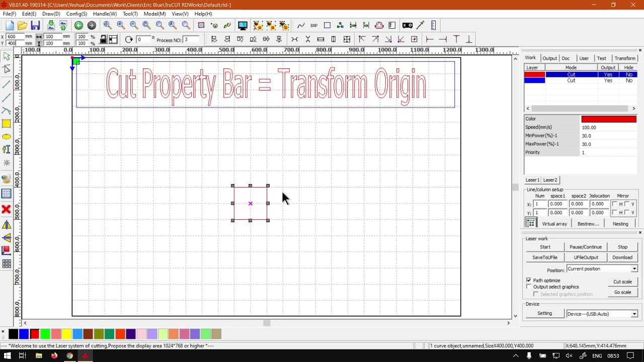Screen dimensions: 644x362
Task: Select the rectangle drawing tool
Action: click(7, 124)
